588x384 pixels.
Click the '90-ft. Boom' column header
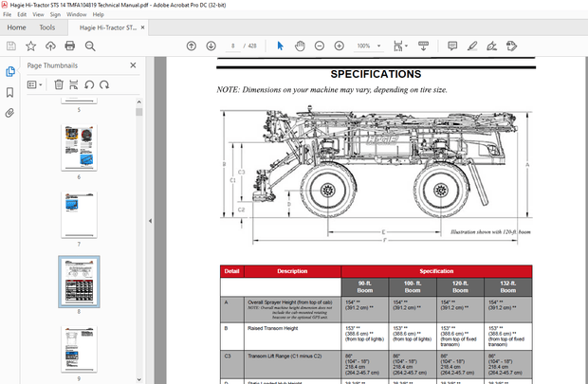coord(365,287)
